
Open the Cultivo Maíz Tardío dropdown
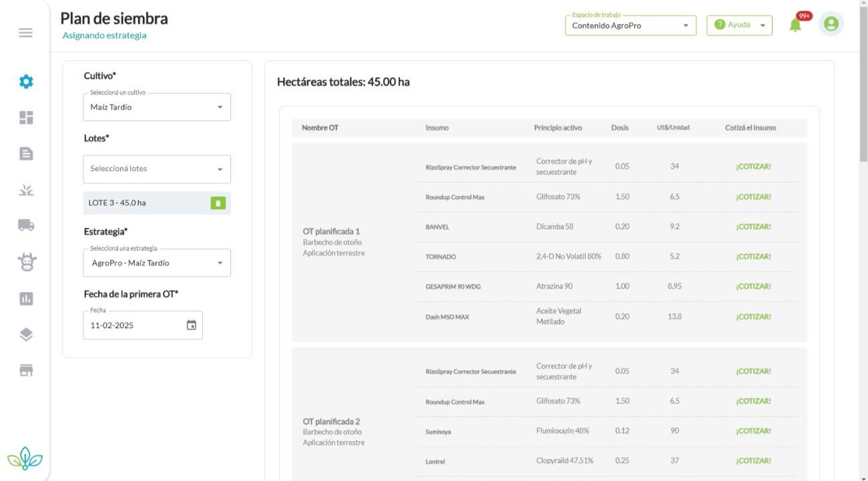157,107
